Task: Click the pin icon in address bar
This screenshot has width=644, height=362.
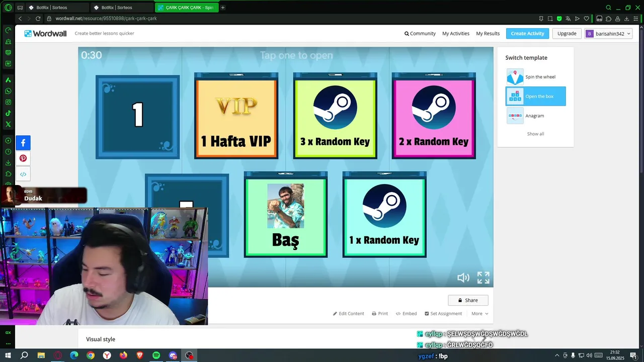Action: [x=541, y=19]
